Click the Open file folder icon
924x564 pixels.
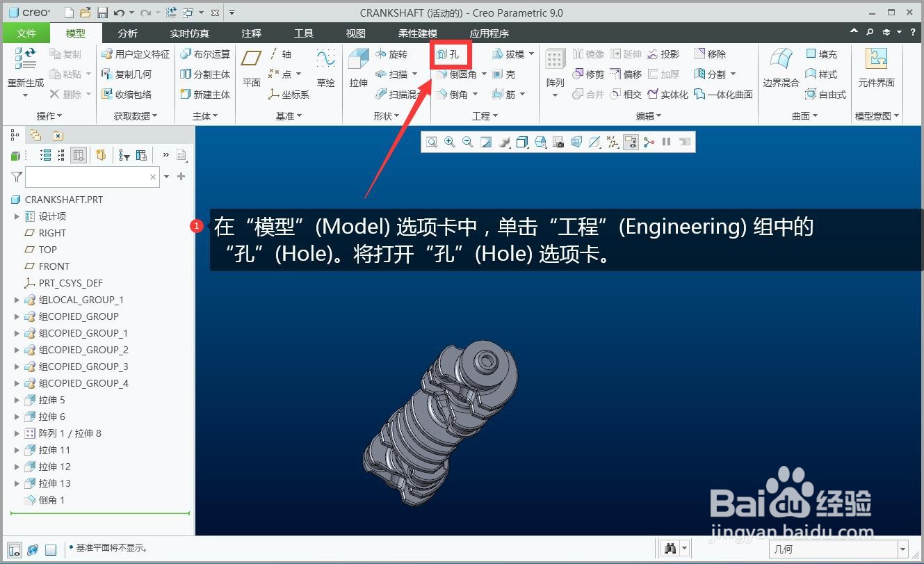(x=86, y=13)
